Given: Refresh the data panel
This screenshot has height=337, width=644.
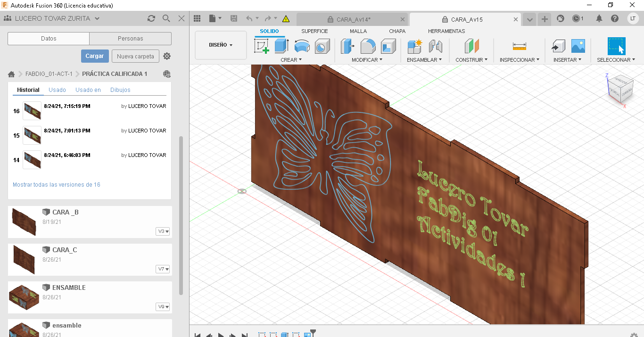Looking at the screenshot, I should coord(151,18).
